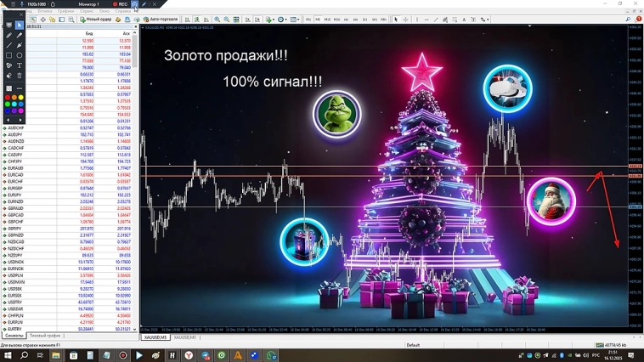Click the zoom out magnifier toolbar icon
Screen dimensions: 644x362
coord(226,20)
